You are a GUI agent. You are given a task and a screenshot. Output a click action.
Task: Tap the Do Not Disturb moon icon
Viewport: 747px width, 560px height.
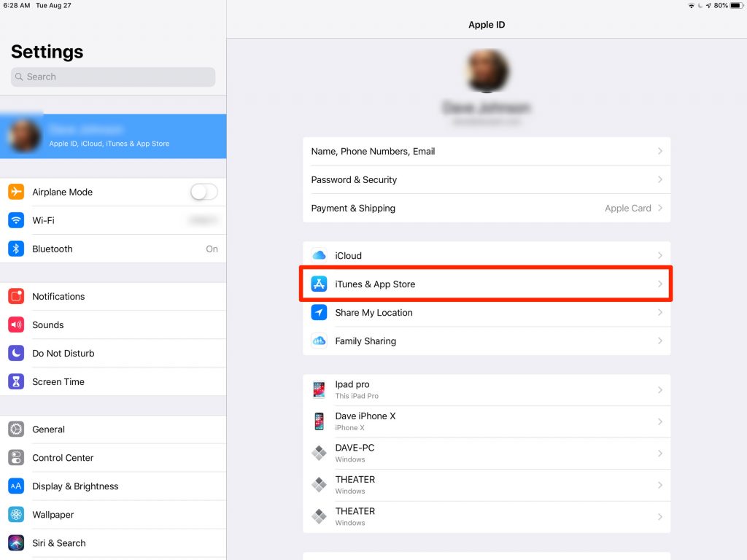pyautogui.click(x=16, y=354)
